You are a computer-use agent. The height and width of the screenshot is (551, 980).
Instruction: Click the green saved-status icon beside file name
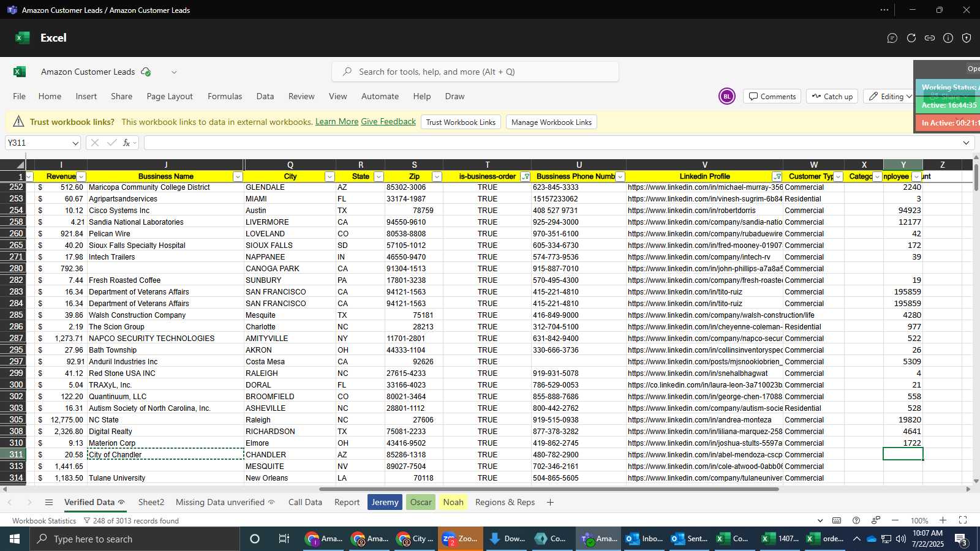pyautogui.click(x=146, y=72)
